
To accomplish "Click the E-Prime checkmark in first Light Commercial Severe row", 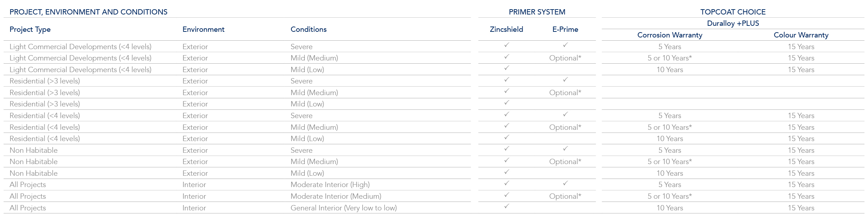I will tap(565, 45).
